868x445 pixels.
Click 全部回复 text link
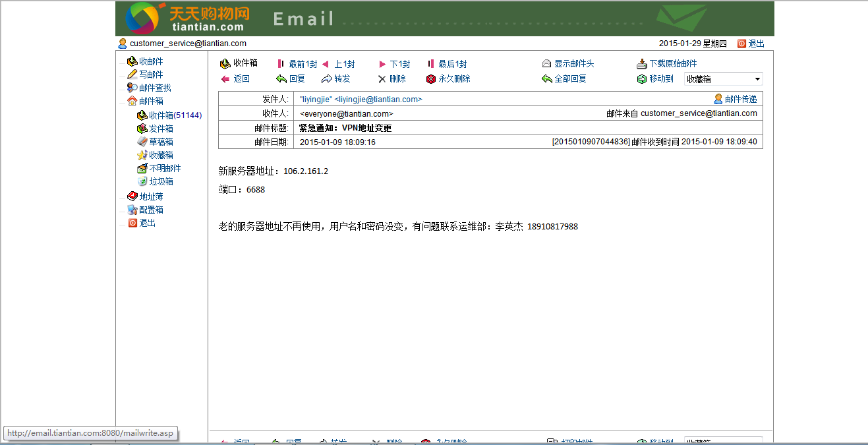pos(571,79)
